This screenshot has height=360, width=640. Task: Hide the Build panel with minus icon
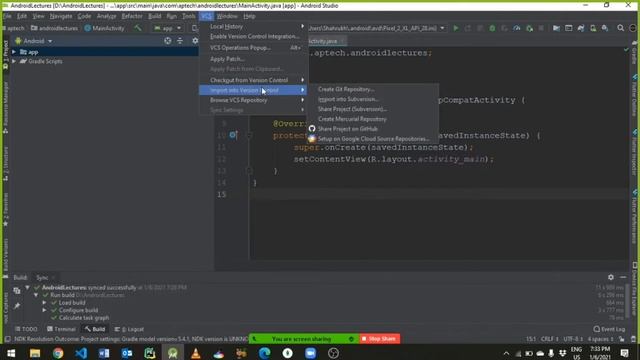pos(623,277)
